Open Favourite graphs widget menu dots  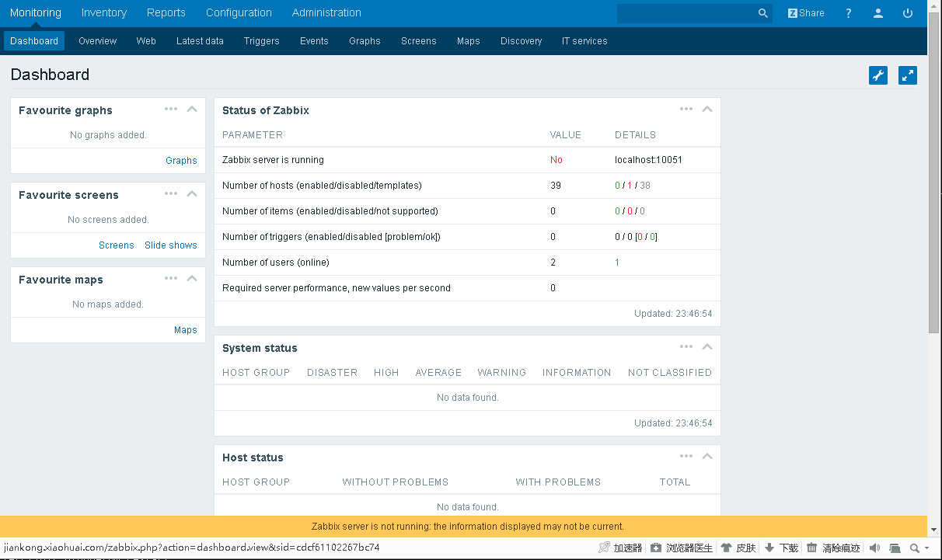[171, 109]
